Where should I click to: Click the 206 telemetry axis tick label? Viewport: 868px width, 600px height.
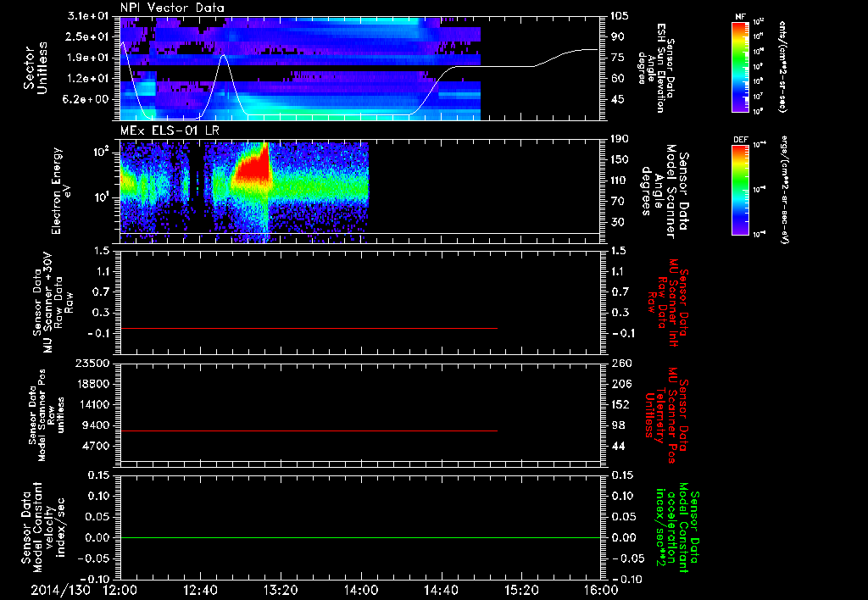(x=621, y=384)
